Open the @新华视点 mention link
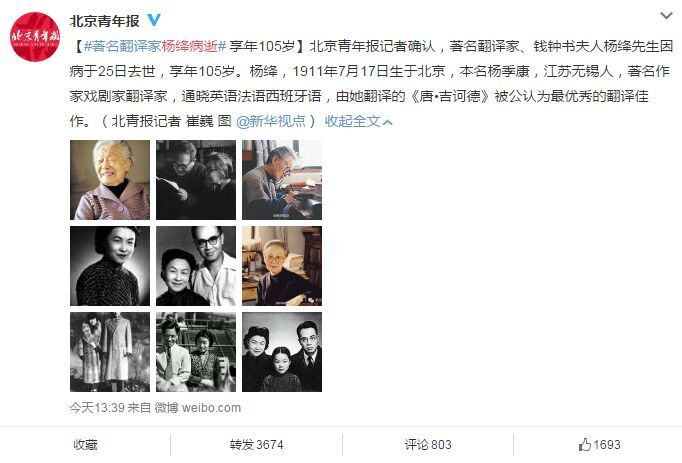682x463 pixels. tap(271, 121)
